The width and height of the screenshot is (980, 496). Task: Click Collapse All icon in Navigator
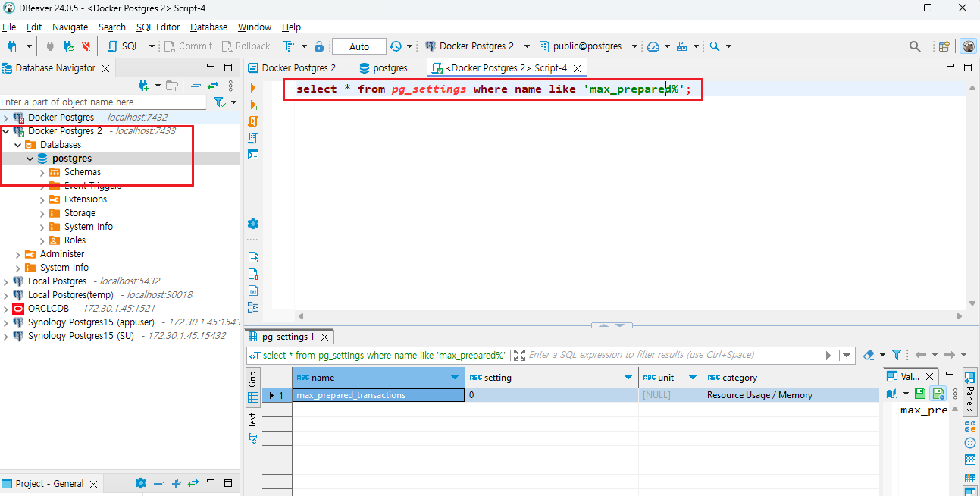click(196, 85)
